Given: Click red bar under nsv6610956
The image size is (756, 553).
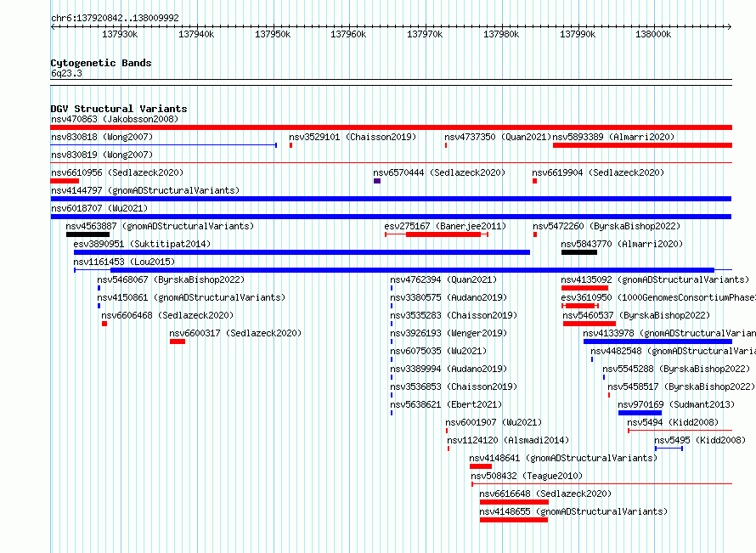Looking at the screenshot, I should [65, 181].
